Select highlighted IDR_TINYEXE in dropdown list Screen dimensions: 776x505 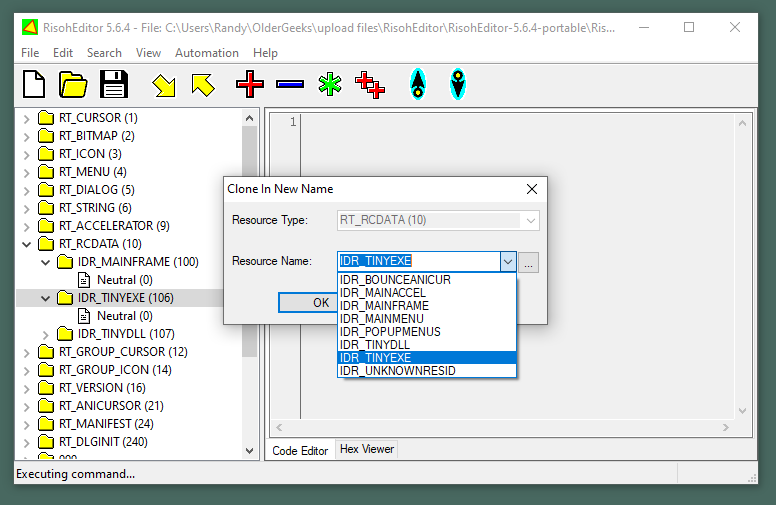(427, 357)
